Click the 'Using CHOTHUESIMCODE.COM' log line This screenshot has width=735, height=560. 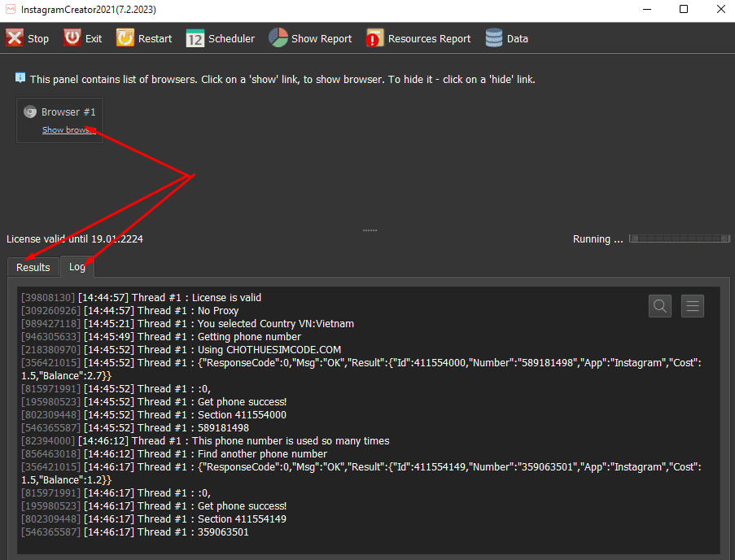181,350
